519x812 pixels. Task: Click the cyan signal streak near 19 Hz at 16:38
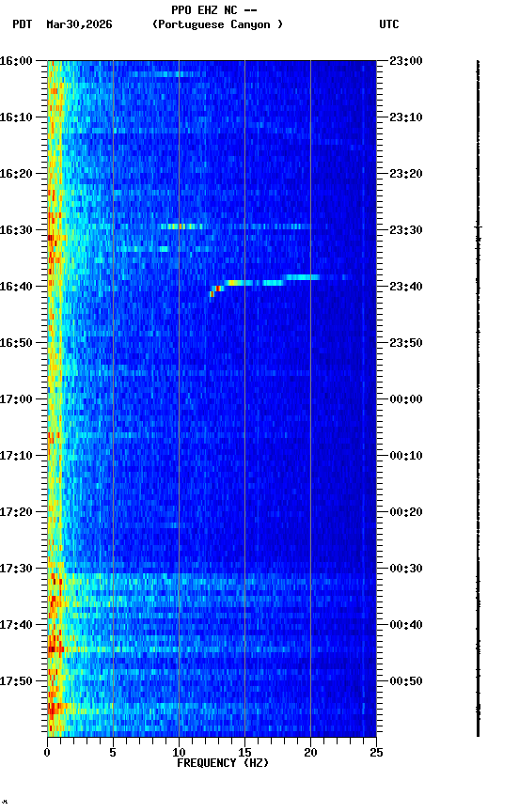click(303, 277)
